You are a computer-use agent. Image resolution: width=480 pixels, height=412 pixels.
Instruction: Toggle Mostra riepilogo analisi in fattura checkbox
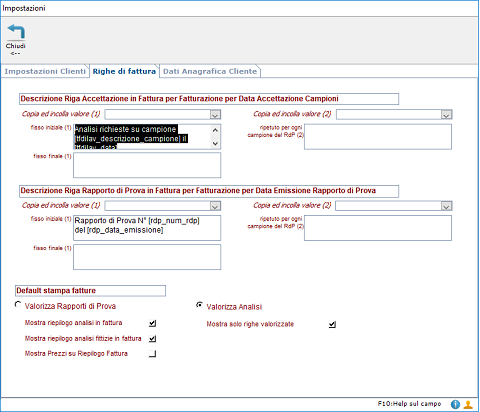coord(152,323)
